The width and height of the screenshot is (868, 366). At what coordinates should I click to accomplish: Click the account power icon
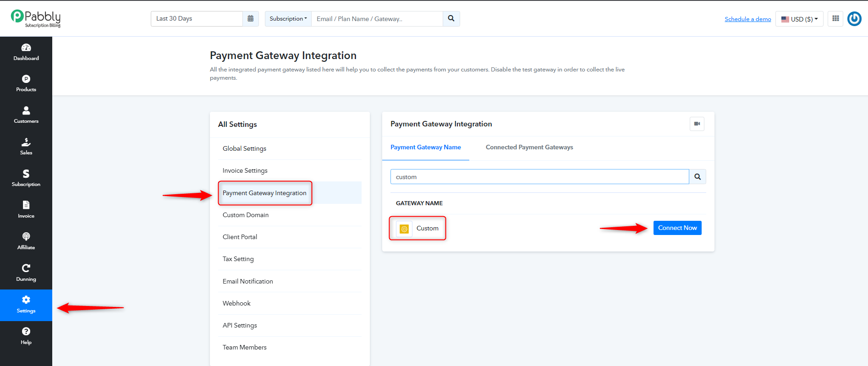(x=854, y=19)
